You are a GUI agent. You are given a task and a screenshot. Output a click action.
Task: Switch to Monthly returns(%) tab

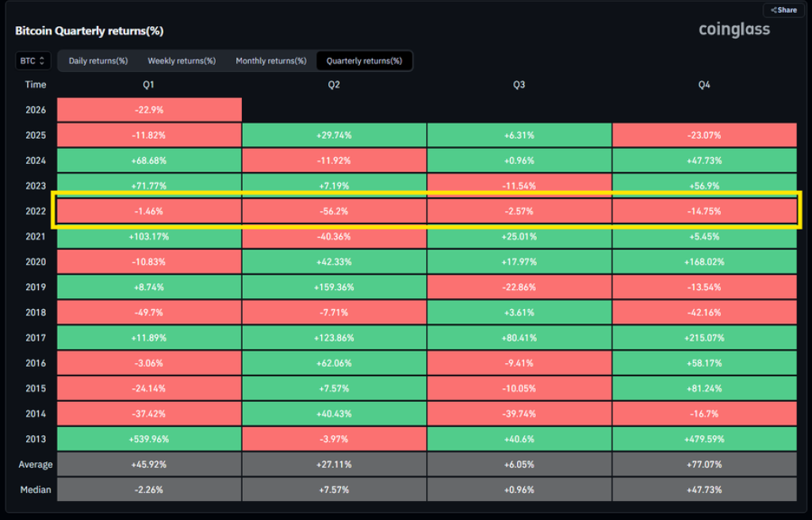[x=271, y=61]
